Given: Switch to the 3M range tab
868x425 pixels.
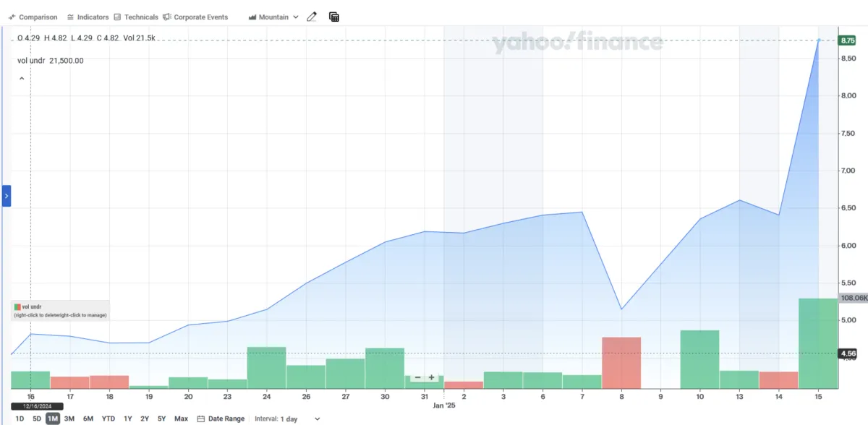Looking at the screenshot, I should [x=69, y=418].
